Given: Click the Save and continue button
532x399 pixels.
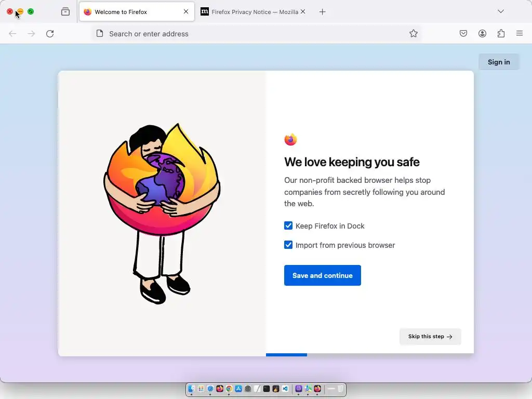Looking at the screenshot, I should coord(322,275).
